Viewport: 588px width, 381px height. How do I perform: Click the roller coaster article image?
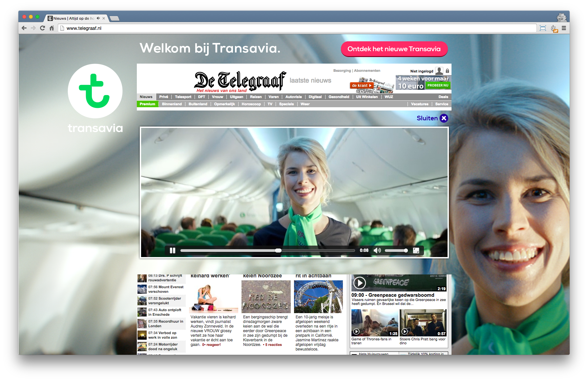[x=318, y=297]
